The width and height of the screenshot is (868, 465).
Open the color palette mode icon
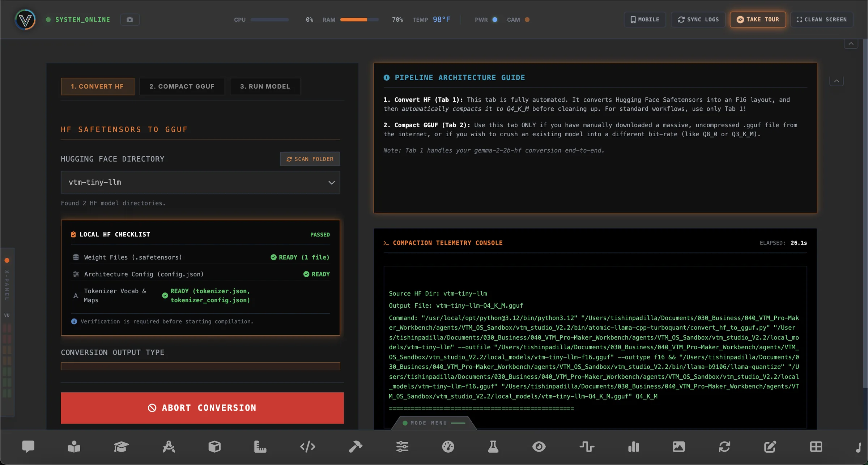tap(448, 447)
